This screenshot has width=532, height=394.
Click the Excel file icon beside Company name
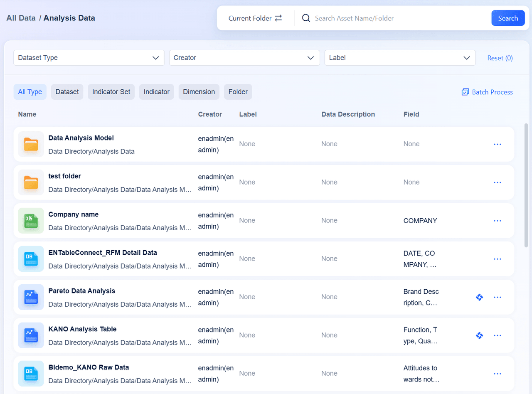click(x=30, y=221)
